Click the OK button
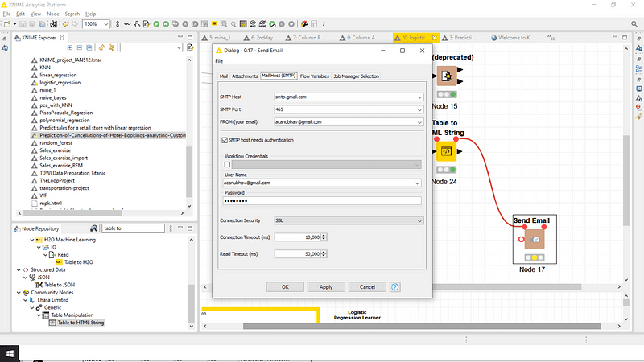Screen dimensions: 644x362 285,287
